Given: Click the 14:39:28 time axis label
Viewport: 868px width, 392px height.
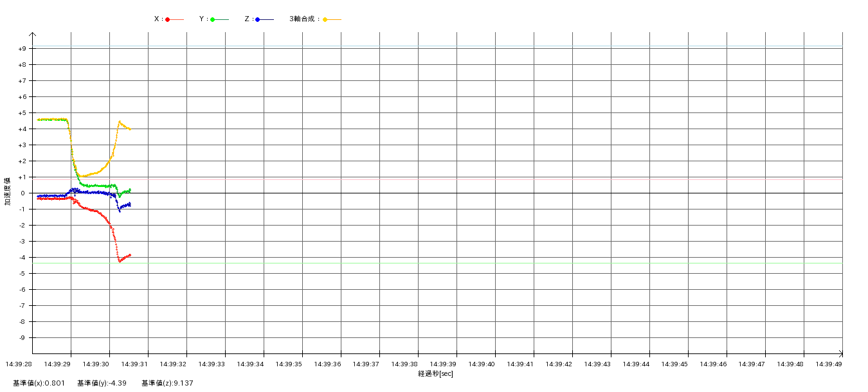Looking at the screenshot, I should pyautogui.click(x=19, y=364).
